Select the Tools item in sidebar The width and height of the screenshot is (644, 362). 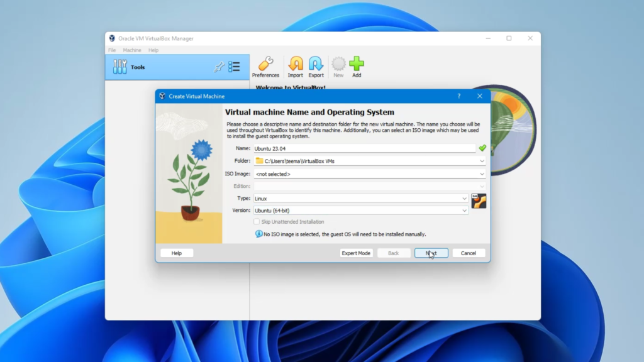click(x=177, y=67)
